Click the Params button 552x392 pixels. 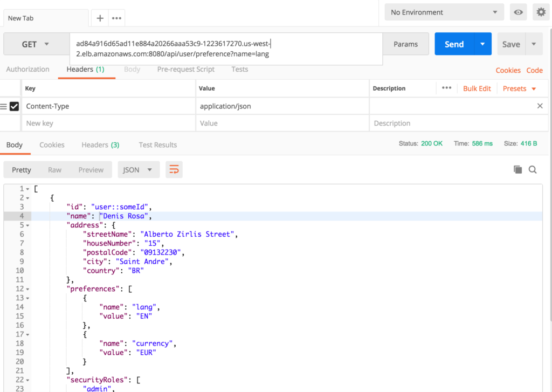tap(405, 44)
